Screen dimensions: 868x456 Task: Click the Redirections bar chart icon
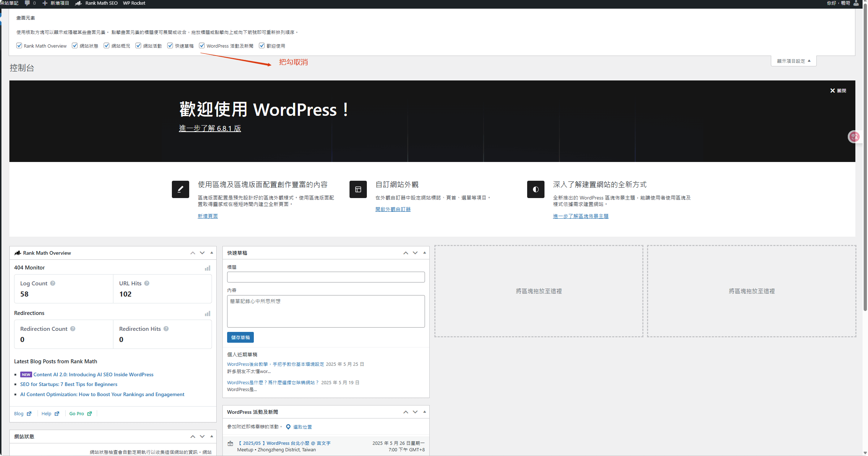pyautogui.click(x=208, y=313)
